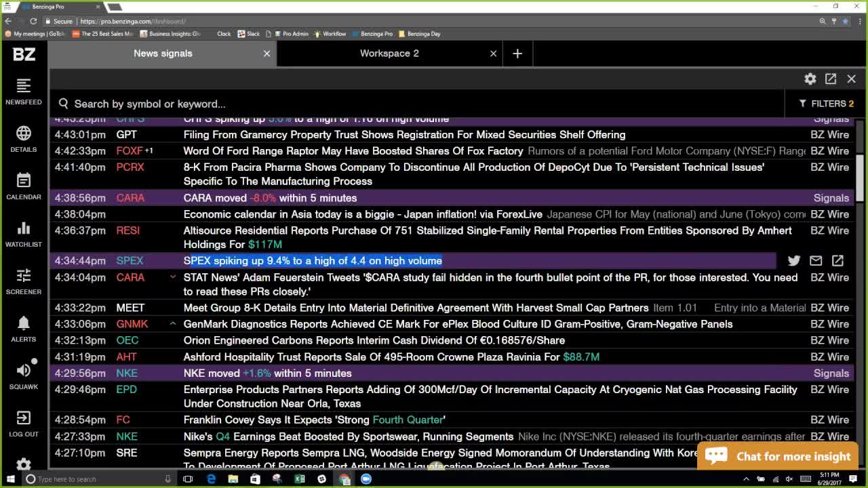The image size is (868, 488).
Task: Collapse the GNMK GenMark story chevron
Action: tap(173, 324)
